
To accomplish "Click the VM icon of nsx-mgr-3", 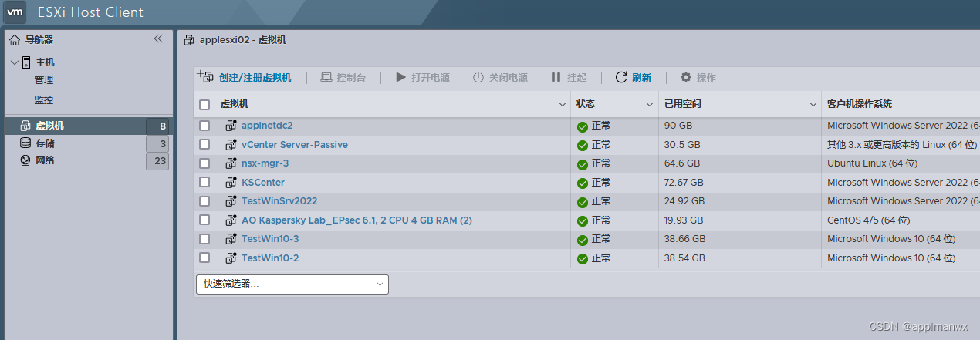I will 231,163.
